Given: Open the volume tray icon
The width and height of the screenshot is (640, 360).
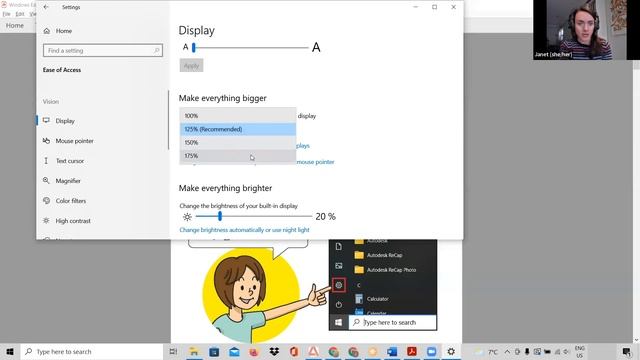Looking at the screenshot, I should coord(567,351).
